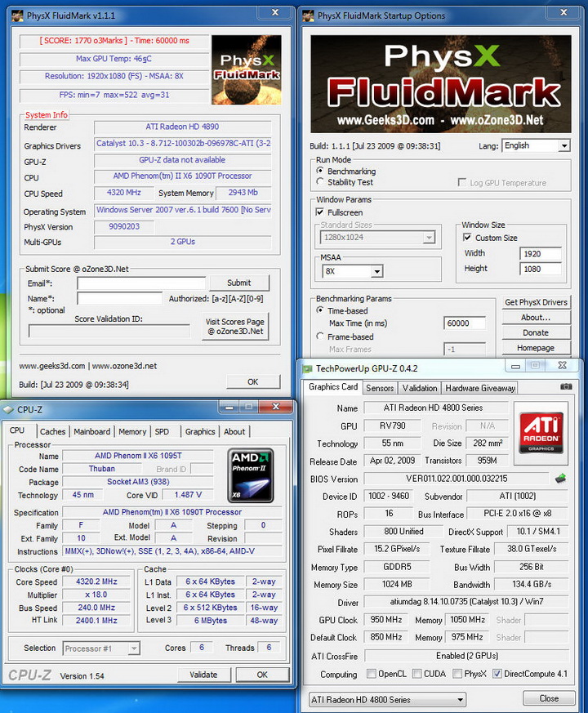Click the ATI Radeon logo in GPU-Z
This screenshot has height=713, width=588.
[541, 433]
